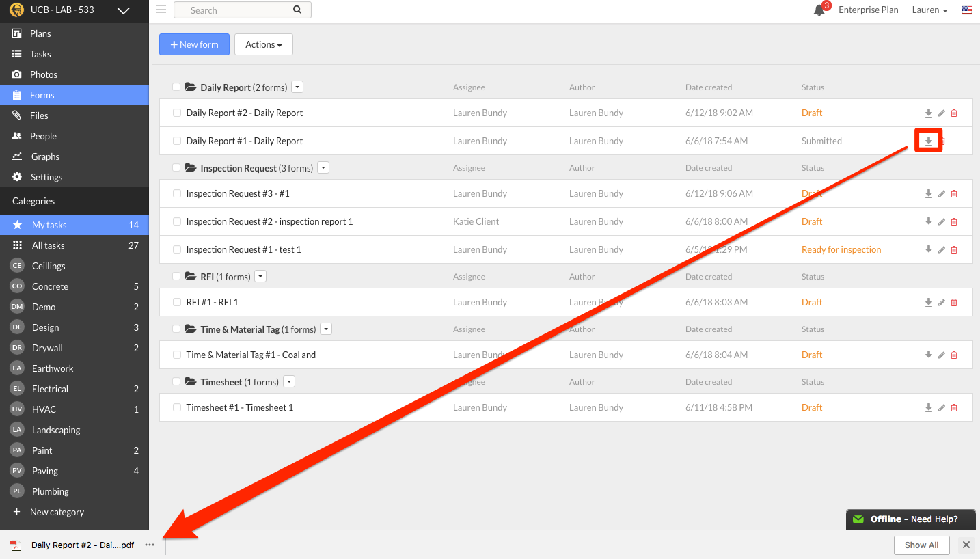Expand Inspection Request group dropdown arrow
The height and width of the screenshot is (559, 980).
[x=323, y=167]
